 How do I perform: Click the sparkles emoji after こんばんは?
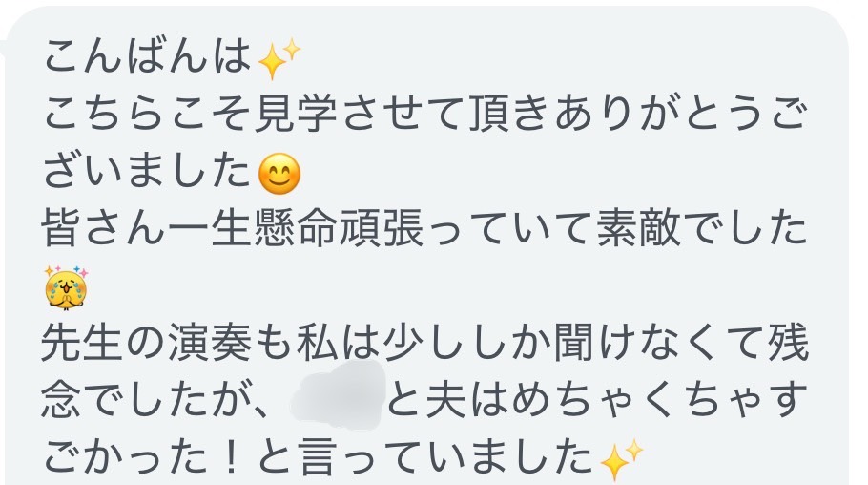[279, 58]
